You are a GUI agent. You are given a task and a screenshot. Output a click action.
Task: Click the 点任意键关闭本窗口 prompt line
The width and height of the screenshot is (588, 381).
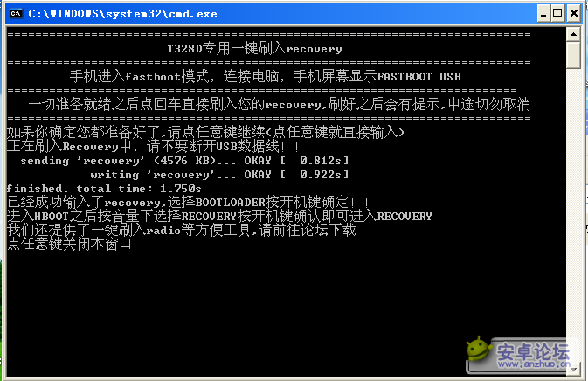click(69, 244)
